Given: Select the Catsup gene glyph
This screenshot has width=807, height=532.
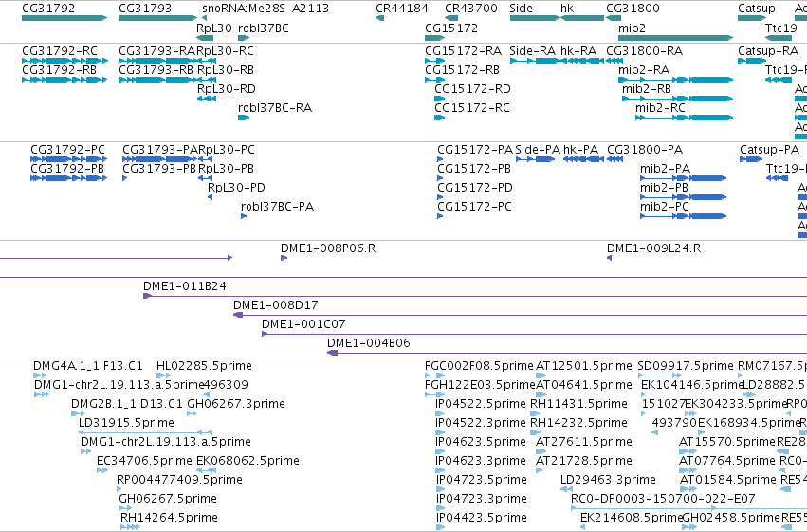Looking at the screenshot, I should pyautogui.click(x=752, y=18).
